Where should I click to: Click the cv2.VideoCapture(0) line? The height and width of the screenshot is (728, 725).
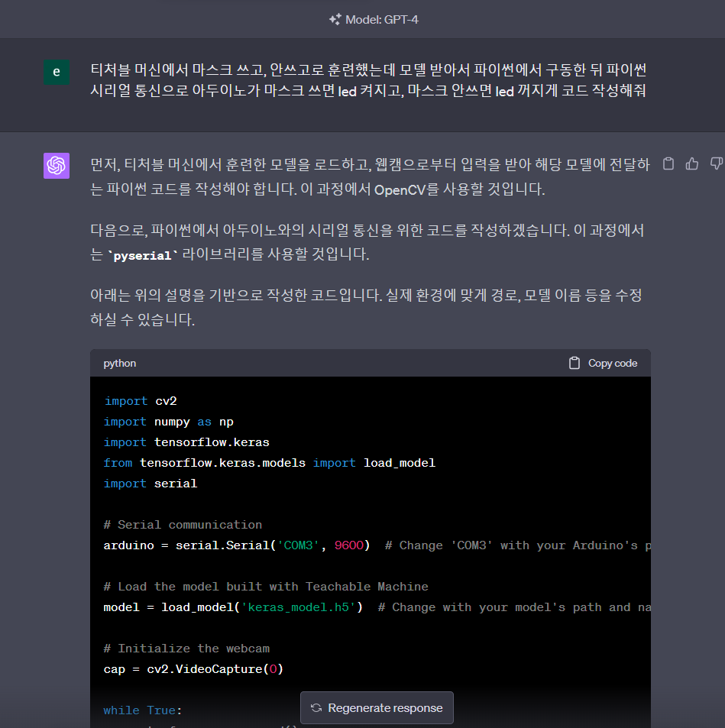193,669
